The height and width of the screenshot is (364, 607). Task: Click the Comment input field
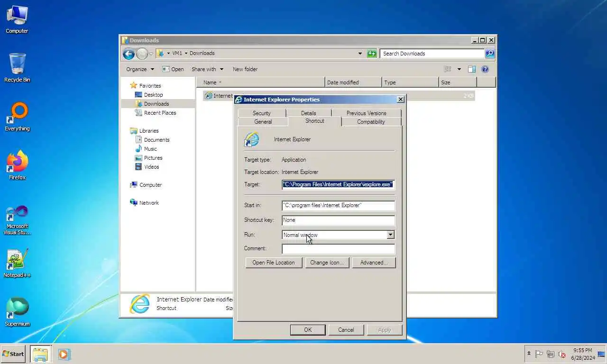pyautogui.click(x=338, y=249)
